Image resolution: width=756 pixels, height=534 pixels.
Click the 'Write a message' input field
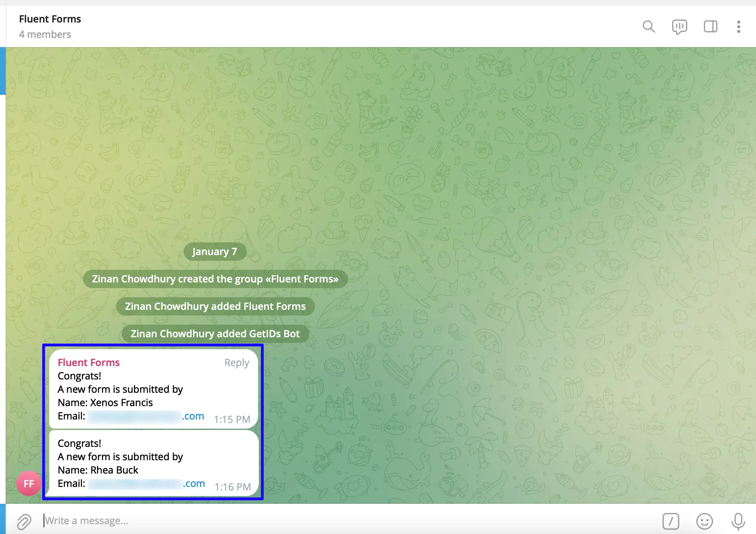coord(176,520)
